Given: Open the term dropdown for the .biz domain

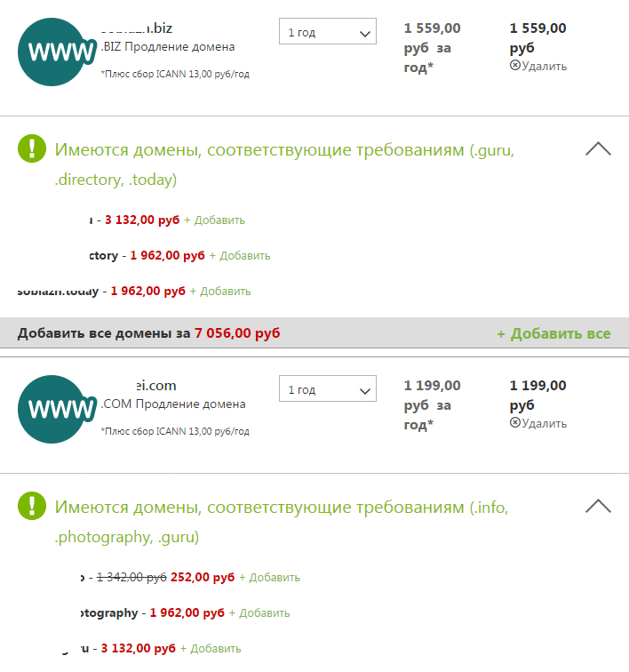Looking at the screenshot, I should point(327,33).
